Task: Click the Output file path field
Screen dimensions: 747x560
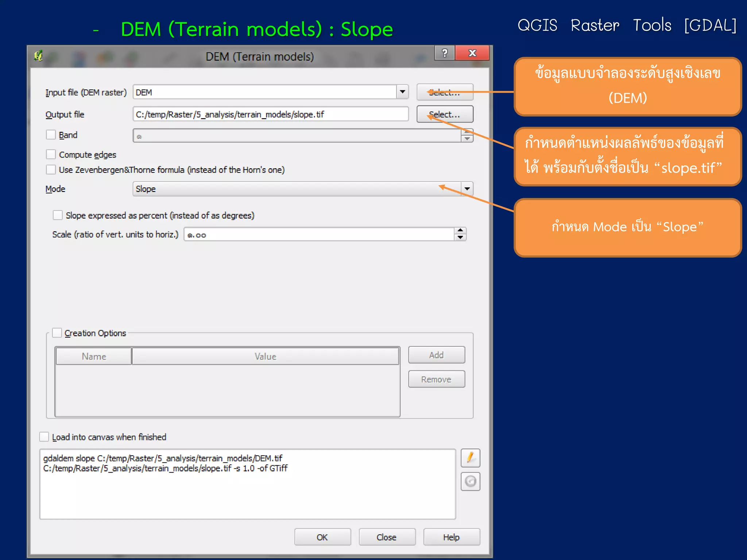Action: (271, 114)
